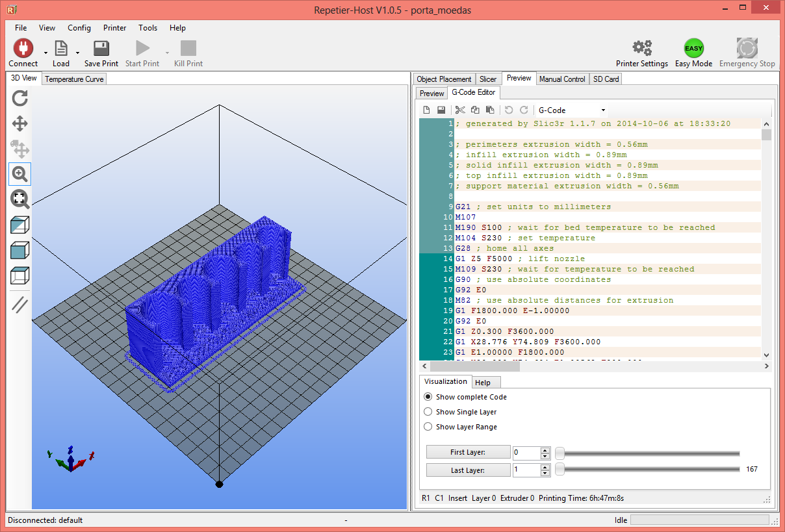Screen dimensions: 785x532
Task: Click 'Disconnected: default' status bar text
Action: (45, 520)
